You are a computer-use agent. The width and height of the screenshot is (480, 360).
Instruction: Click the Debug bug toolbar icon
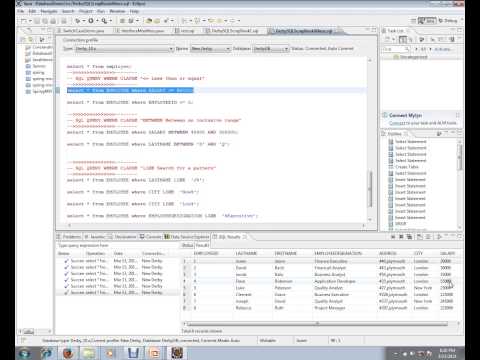[78, 21]
